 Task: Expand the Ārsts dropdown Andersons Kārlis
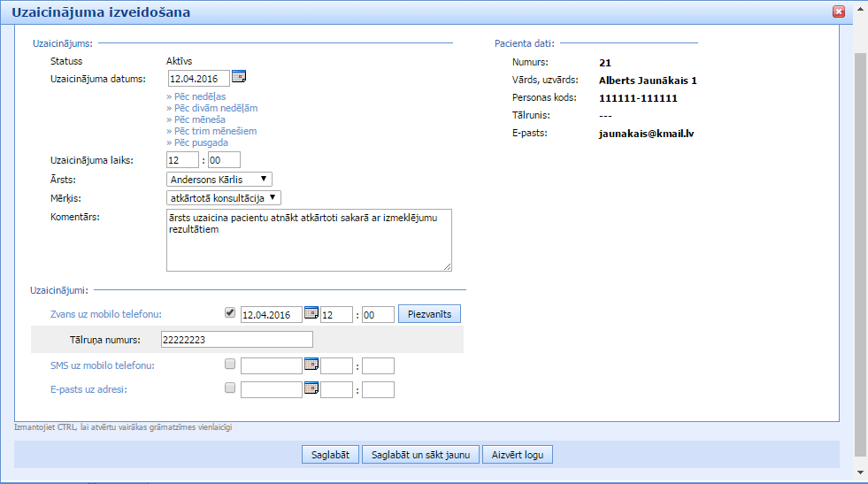pos(219,180)
